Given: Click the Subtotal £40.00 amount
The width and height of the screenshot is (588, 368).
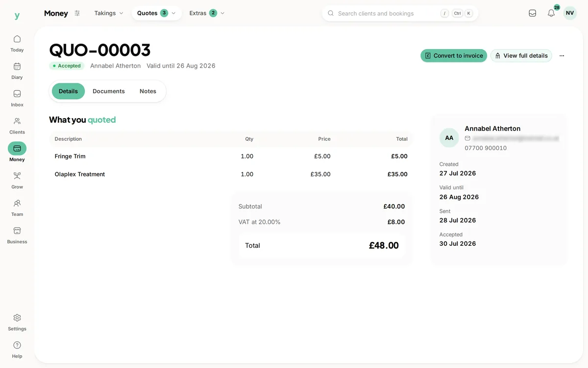Looking at the screenshot, I should click(394, 207).
